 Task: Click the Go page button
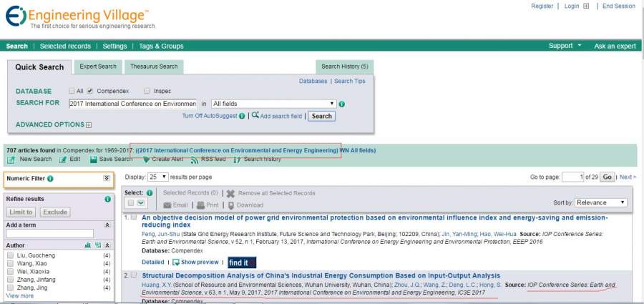click(x=607, y=177)
